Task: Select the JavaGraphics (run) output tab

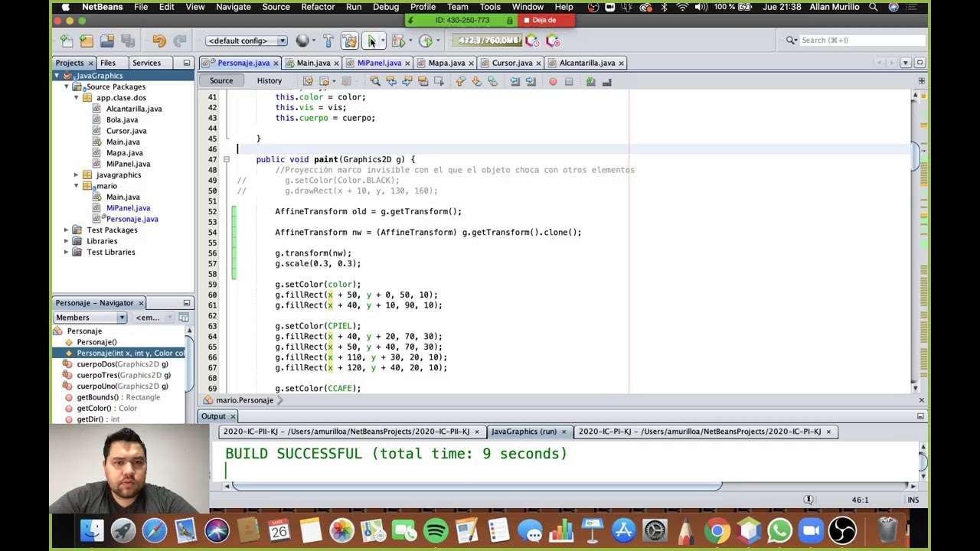Action: [524, 432]
